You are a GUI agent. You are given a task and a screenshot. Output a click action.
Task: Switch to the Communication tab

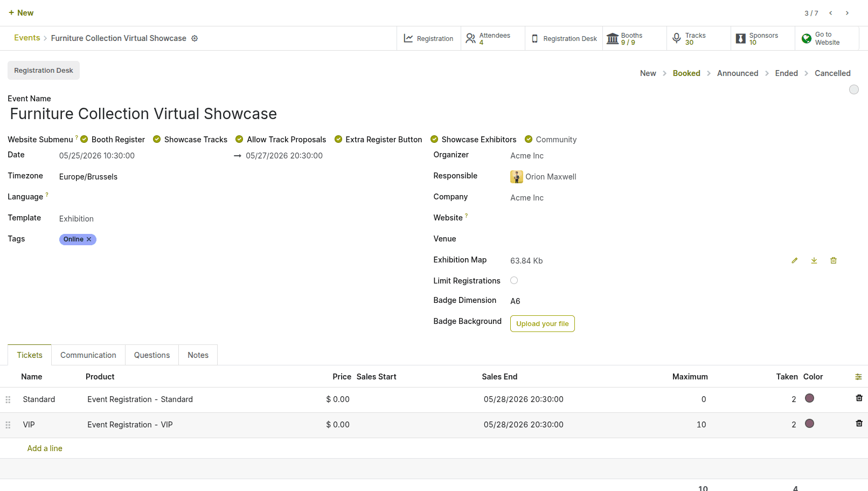[x=88, y=355]
